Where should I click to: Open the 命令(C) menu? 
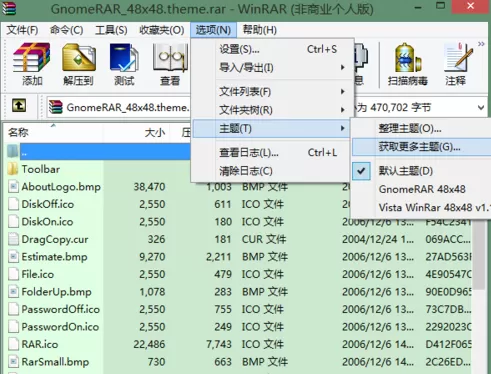pyautogui.click(x=66, y=30)
